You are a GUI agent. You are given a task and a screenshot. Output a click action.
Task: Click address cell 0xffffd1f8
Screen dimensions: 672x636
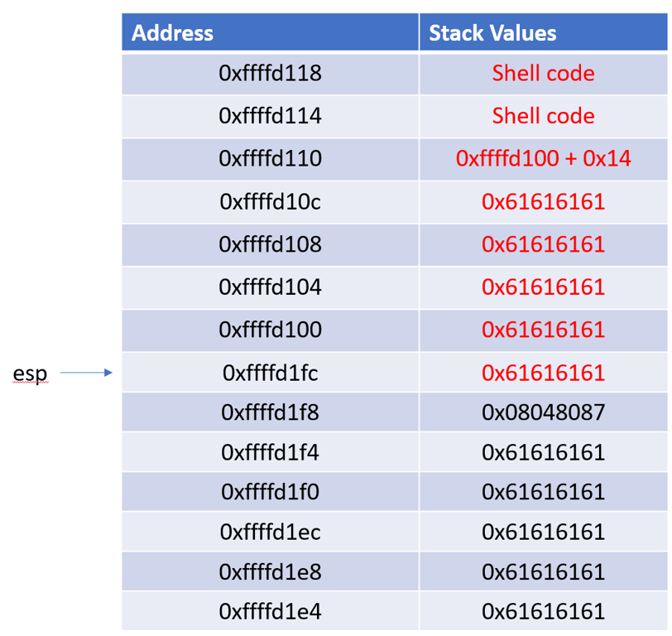coord(270,412)
